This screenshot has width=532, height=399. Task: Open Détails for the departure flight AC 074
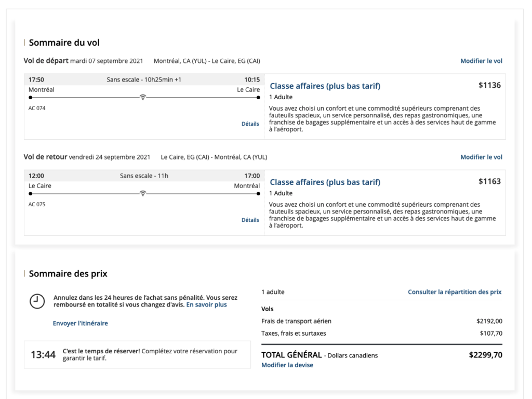pyautogui.click(x=250, y=124)
